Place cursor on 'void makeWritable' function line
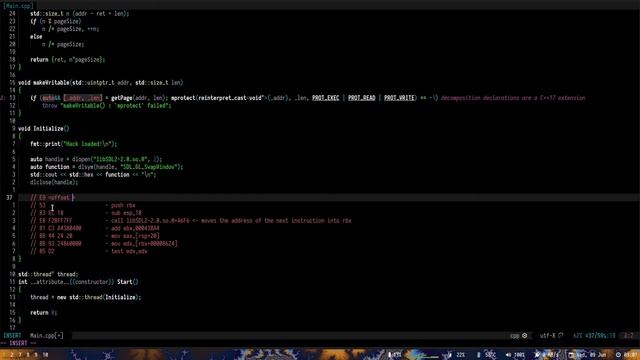Image resolution: width=640 pixels, height=360 pixels. click(x=100, y=82)
